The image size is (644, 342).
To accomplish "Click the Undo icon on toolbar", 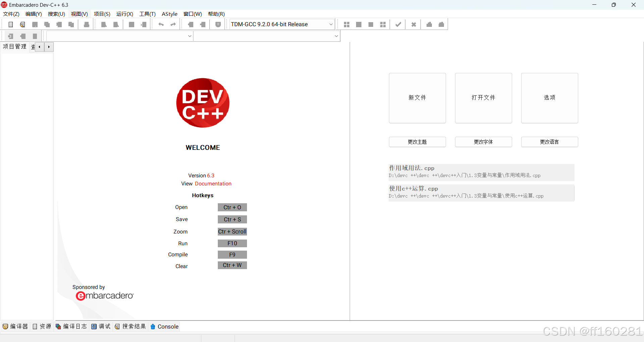I will point(161,24).
